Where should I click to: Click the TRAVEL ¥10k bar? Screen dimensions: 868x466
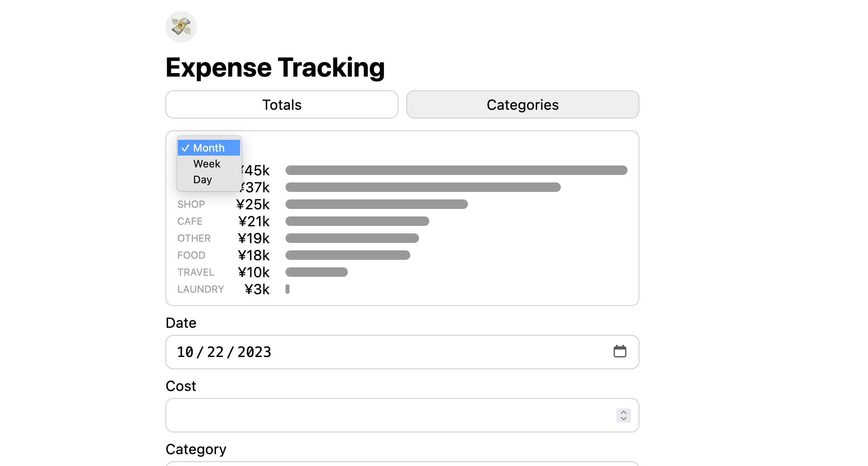[x=316, y=272]
